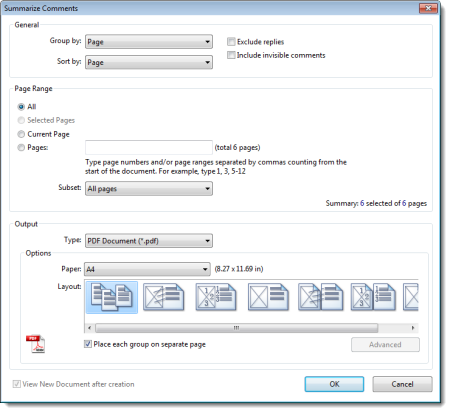Screen dimensions: 450x412
Task: Open the Group by dropdown
Action: pyautogui.click(x=149, y=42)
